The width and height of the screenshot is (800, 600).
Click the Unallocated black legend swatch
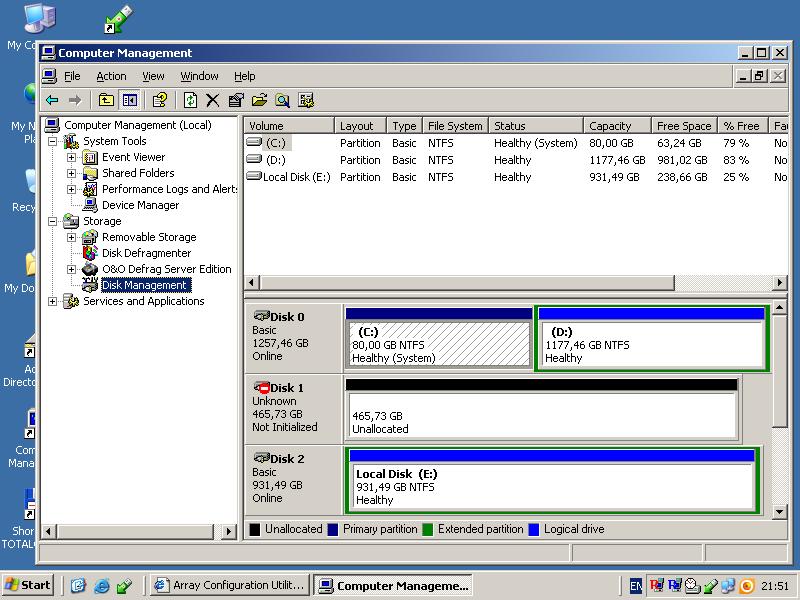coord(255,530)
